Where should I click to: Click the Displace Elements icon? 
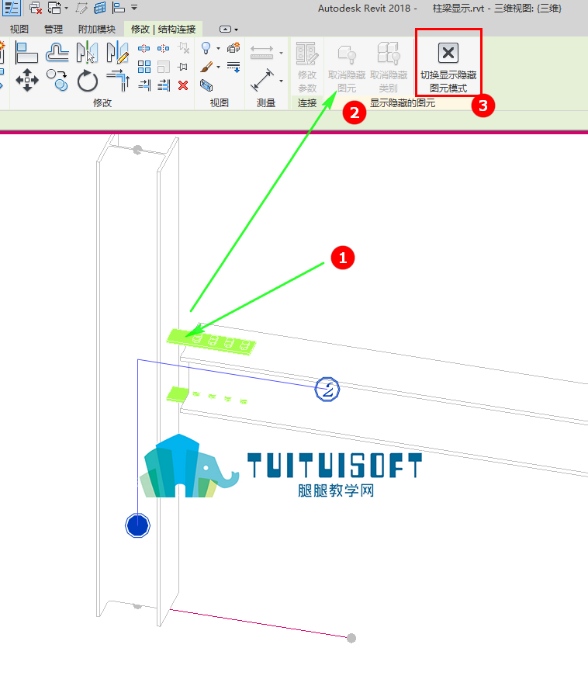(x=233, y=48)
